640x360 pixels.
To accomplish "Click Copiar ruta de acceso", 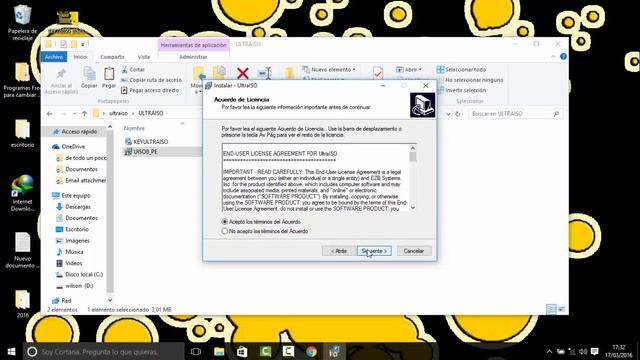I will click(x=151, y=80).
